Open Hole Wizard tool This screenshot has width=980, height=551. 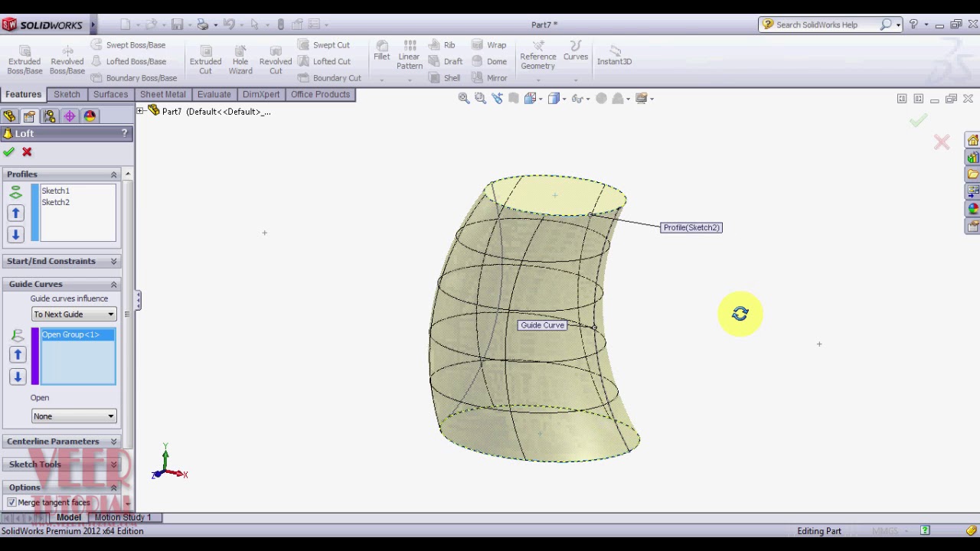click(x=240, y=60)
